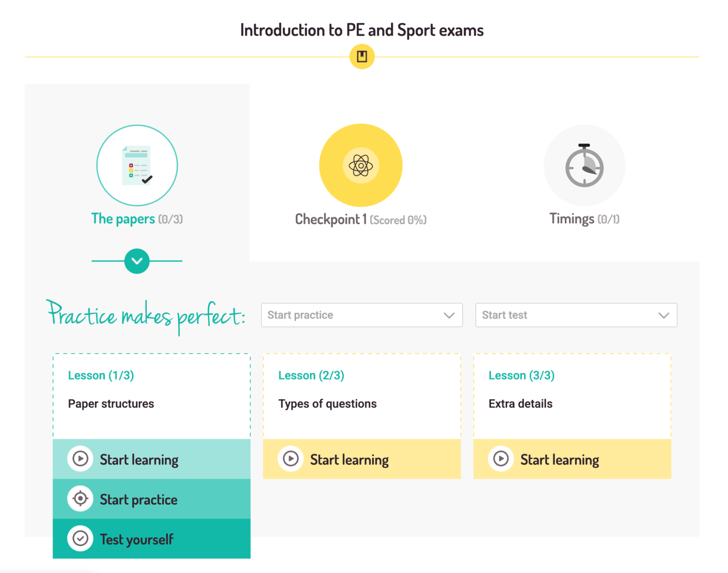Image resolution: width=728 pixels, height=573 pixels.
Task: Collapse 'The papers' lesson list via the chevron
Action: click(137, 261)
